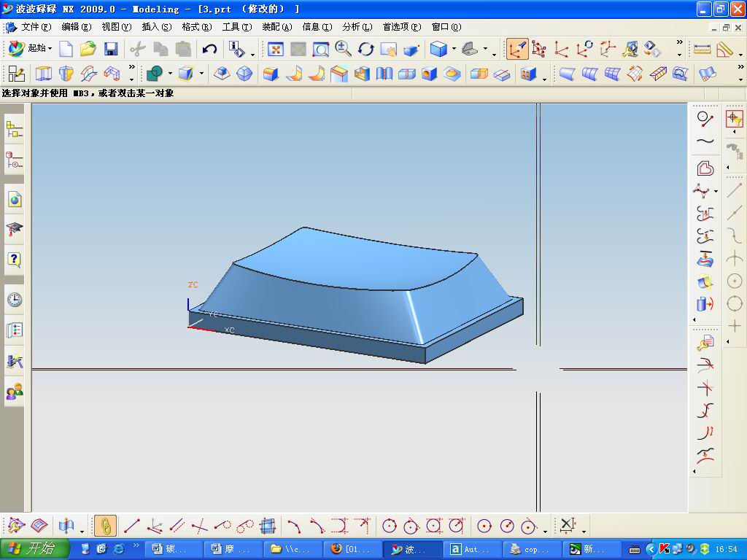The width and height of the screenshot is (747, 560).
Task: Select the Through Curve Mesh surface icon
Action: tap(612, 74)
